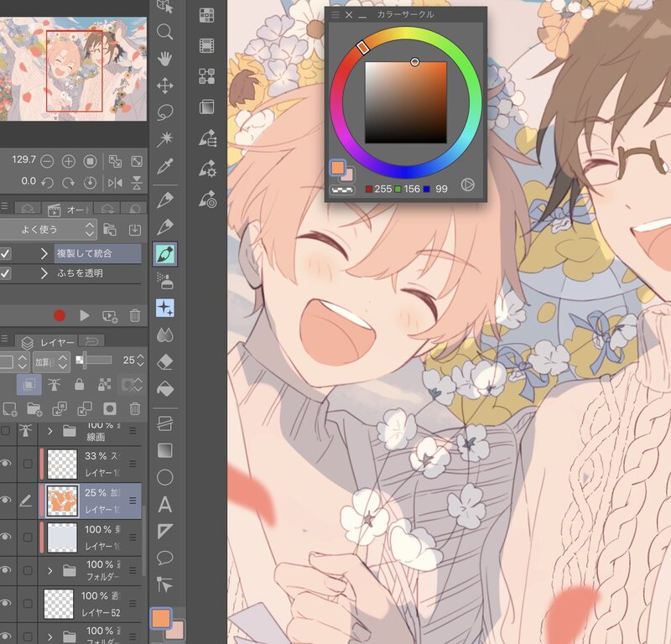Hide the selected 25 % layer eye icon
The image size is (671, 644).
coord(6,501)
